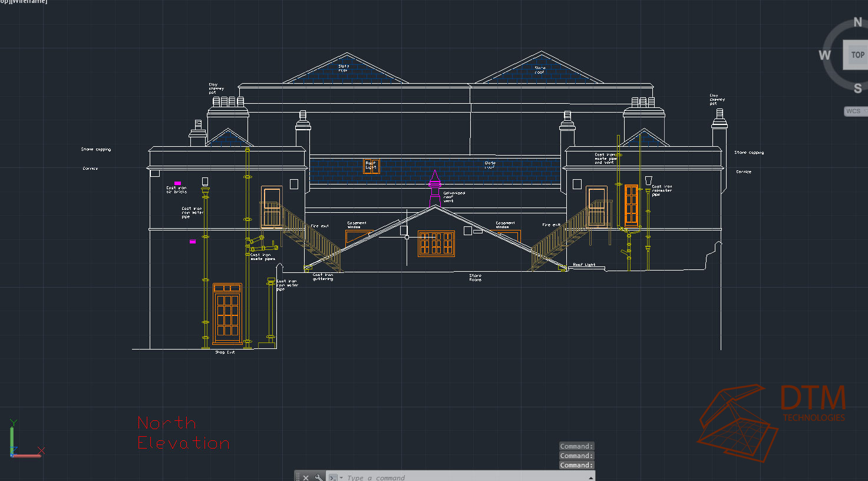
Task: Open the WCS coordinate system dropdown
Action: pos(855,111)
